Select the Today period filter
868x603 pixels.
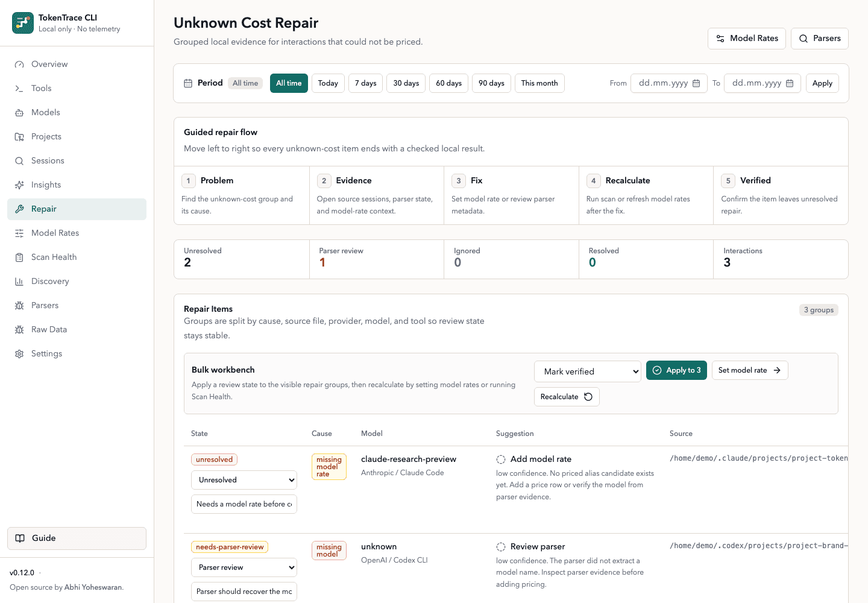[x=328, y=83]
